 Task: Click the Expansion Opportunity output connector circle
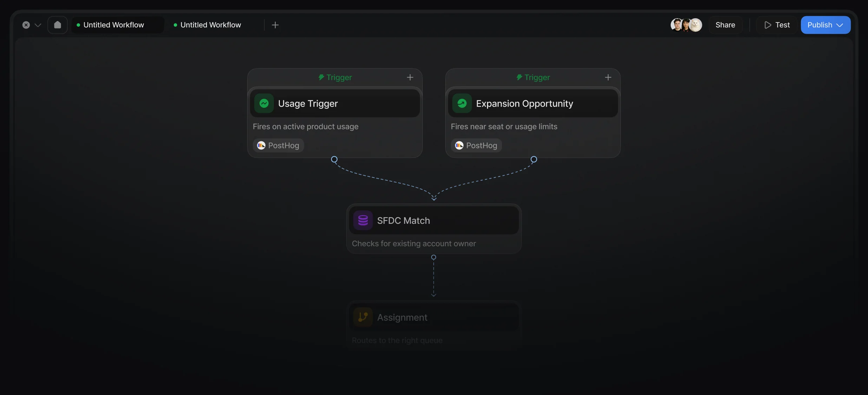click(534, 160)
